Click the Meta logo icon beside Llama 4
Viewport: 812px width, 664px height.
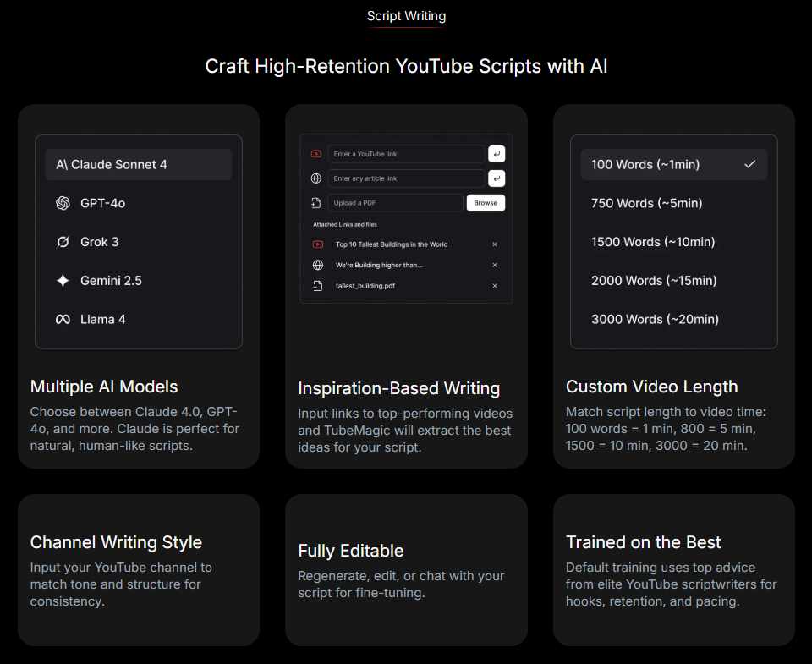(x=63, y=319)
